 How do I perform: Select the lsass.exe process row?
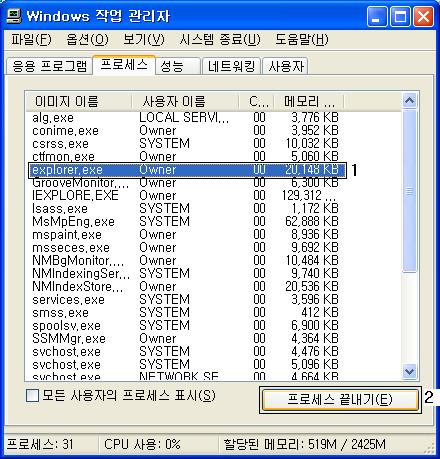click(186, 209)
